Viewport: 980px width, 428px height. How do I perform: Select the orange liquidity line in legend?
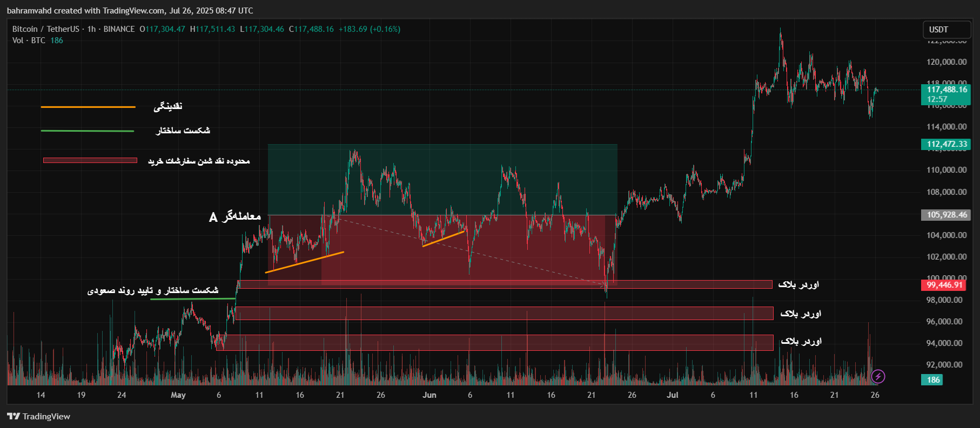(x=88, y=107)
